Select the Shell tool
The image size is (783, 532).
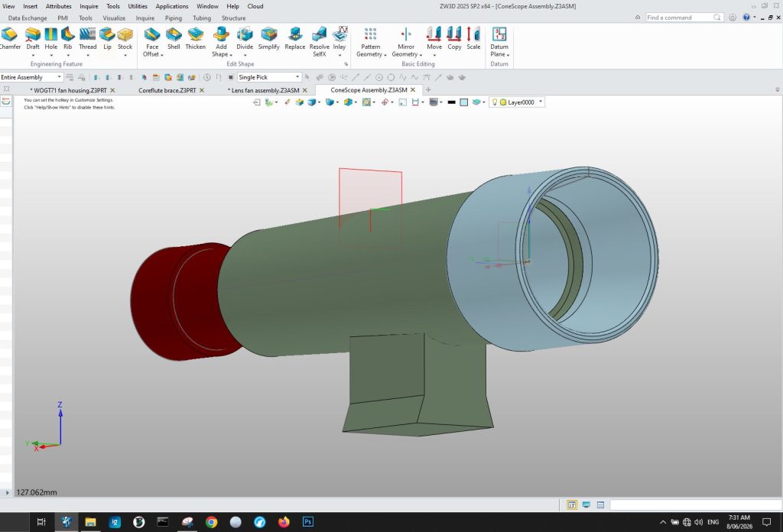click(x=174, y=38)
